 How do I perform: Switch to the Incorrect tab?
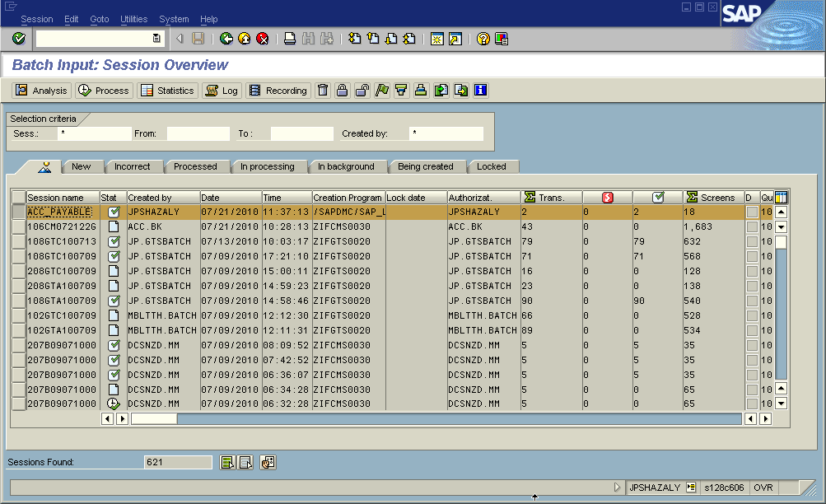pos(133,166)
